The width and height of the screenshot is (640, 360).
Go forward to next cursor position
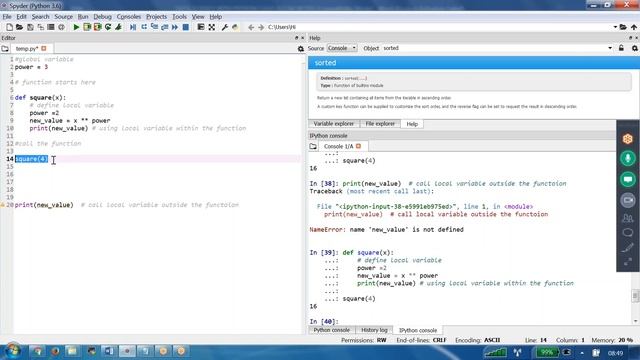(261, 27)
